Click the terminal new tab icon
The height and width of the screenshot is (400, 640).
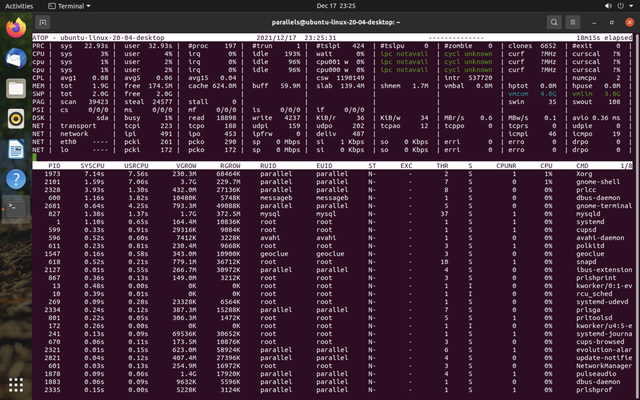coord(42,22)
